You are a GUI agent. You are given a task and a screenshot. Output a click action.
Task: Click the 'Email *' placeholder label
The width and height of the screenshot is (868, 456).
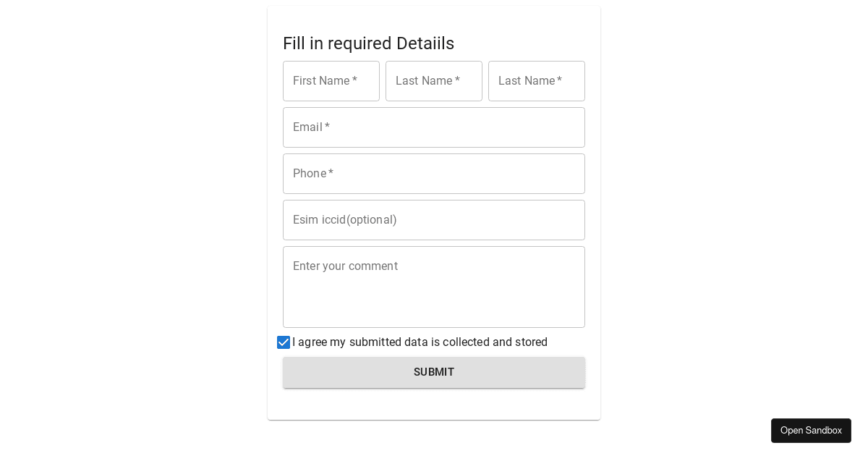(x=311, y=127)
